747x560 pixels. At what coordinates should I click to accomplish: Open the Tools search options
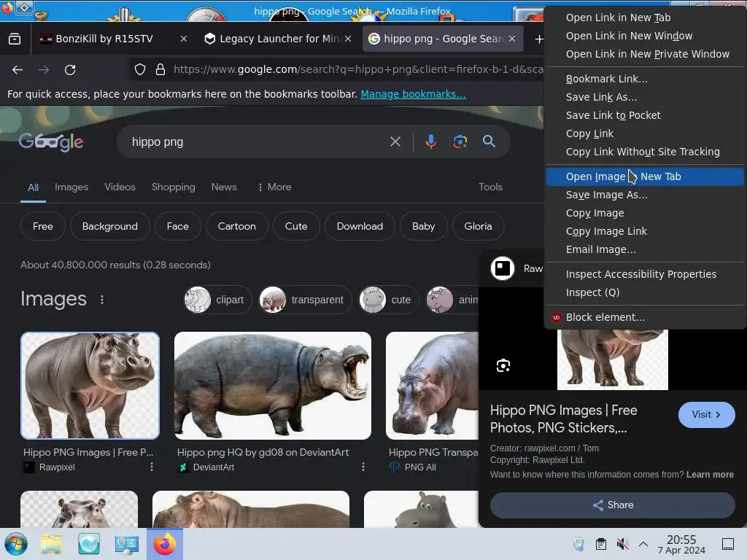tap(490, 187)
